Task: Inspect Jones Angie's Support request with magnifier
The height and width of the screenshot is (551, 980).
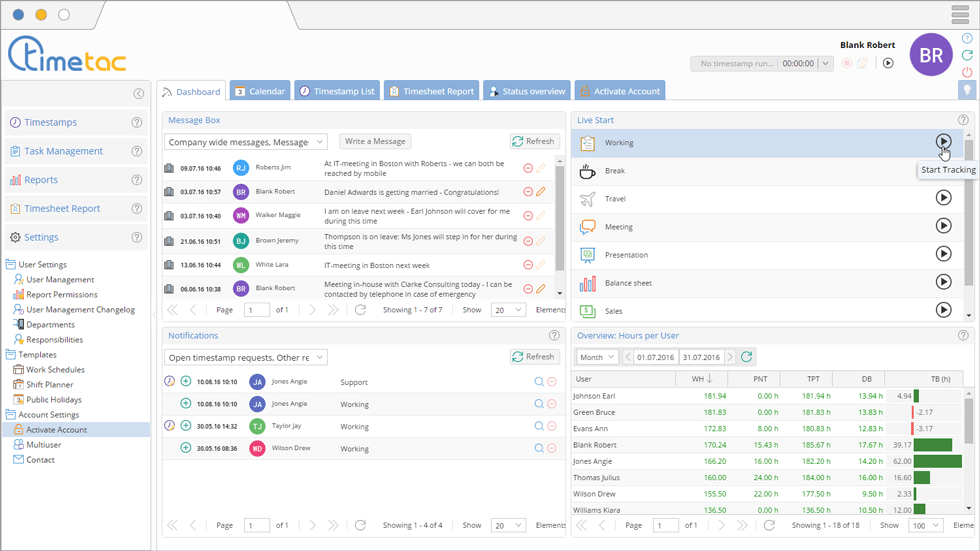Action: click(x=539, y=382)
